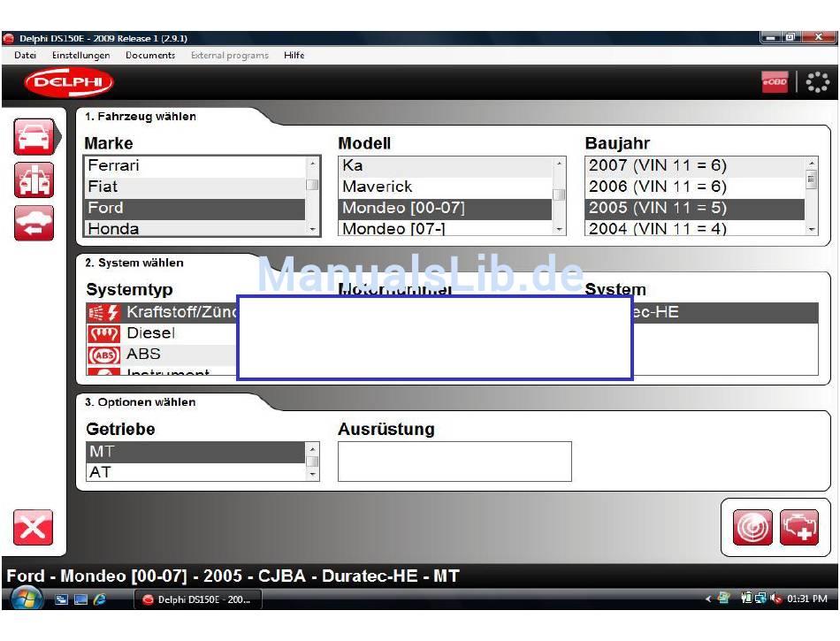Viewport: 840px width, 641px height.
Task: Select Ford in Marke list
Action: [195, 209]
